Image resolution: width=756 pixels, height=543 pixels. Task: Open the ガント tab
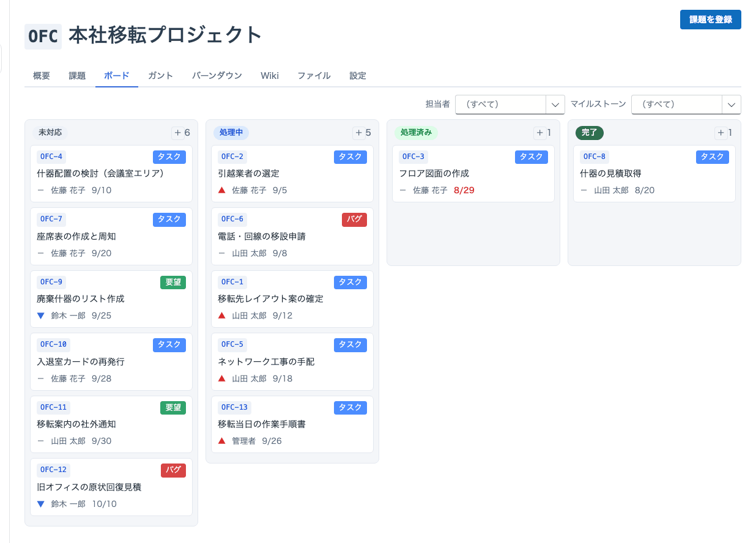coord(160,76)
